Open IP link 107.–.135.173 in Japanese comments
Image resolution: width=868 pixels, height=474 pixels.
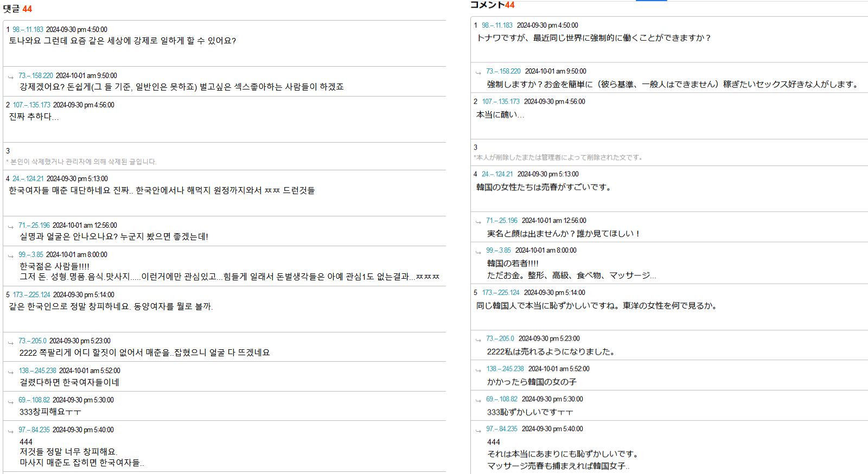pyautogui.click(x=500, y=101)
